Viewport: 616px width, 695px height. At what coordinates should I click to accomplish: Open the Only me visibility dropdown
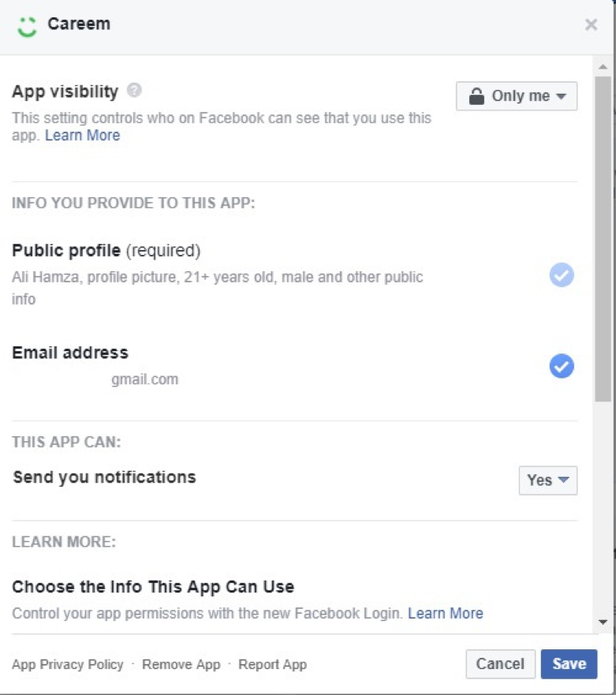pyautogui.click(x=517, y=96)
